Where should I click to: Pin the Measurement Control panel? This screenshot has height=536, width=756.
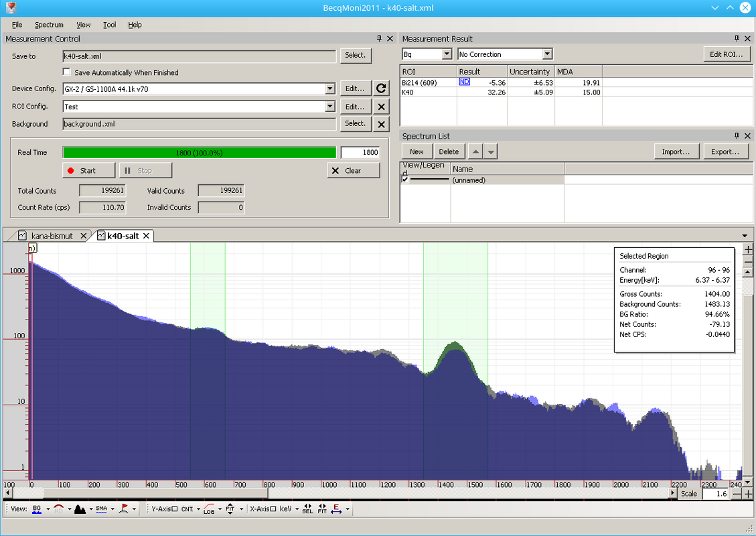pyautogui.click(x=379, y=39)
